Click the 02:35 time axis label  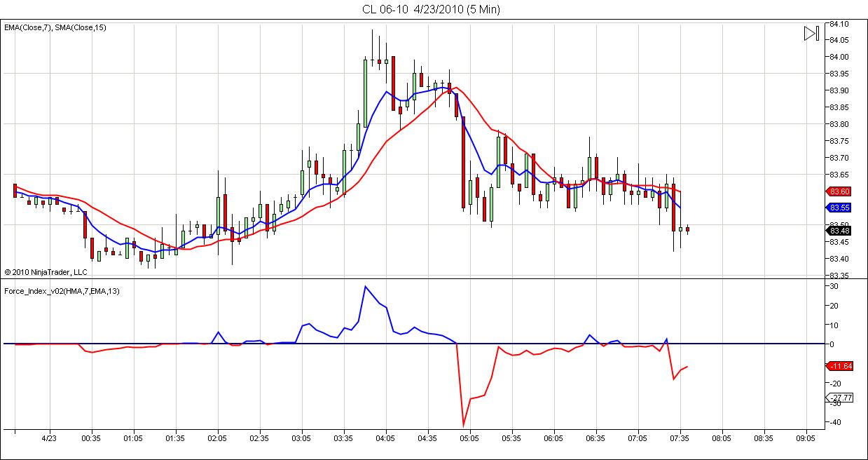[259, 438]
